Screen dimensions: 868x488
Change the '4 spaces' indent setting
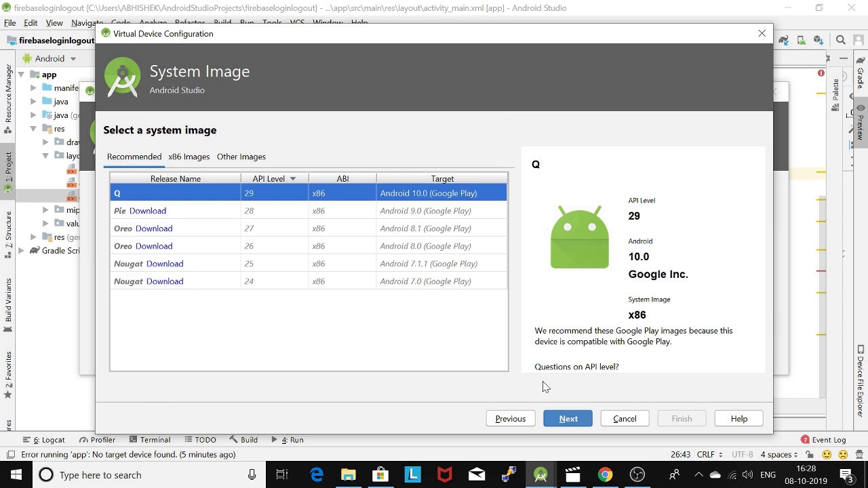[x=778, y=455]
